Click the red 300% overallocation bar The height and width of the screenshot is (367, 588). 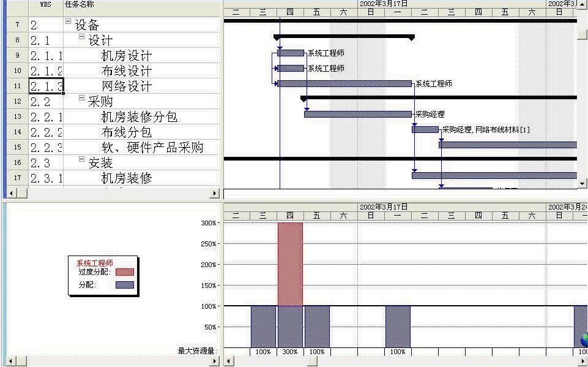[290, 263]
